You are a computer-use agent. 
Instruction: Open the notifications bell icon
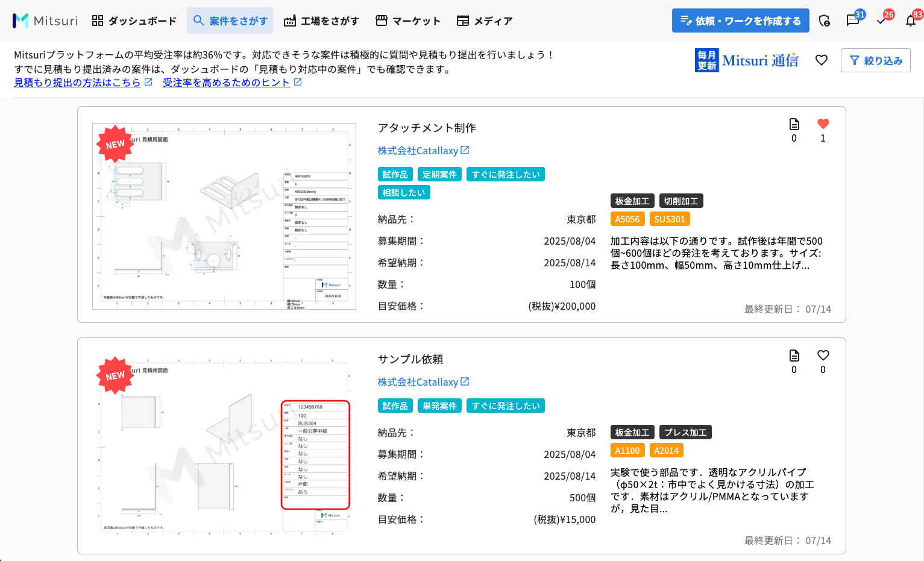(x=911, y=20)
